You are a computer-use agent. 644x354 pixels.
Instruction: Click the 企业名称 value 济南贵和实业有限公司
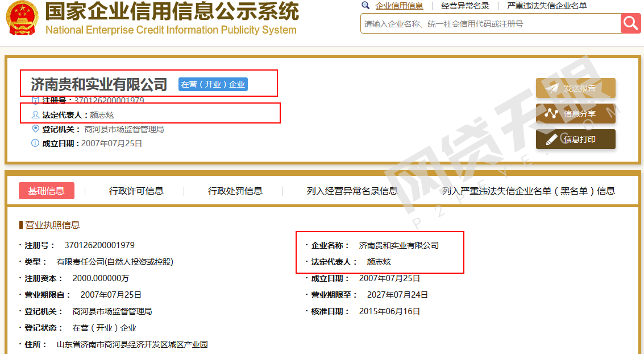point(399,245)
